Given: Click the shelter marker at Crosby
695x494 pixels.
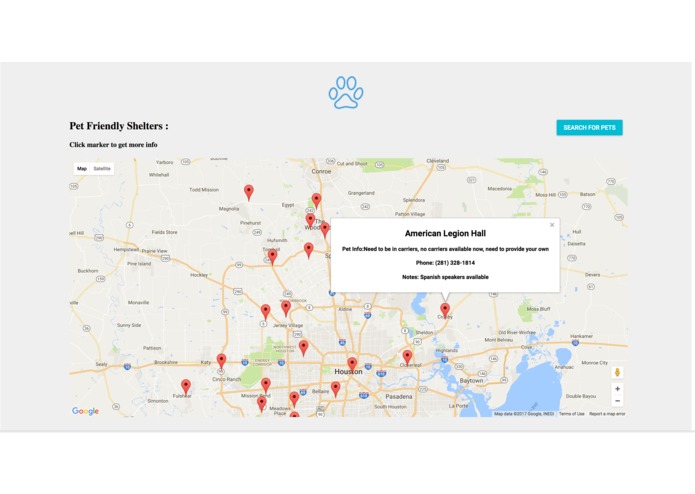Looking at the screenshot, I should pos(445,310).
